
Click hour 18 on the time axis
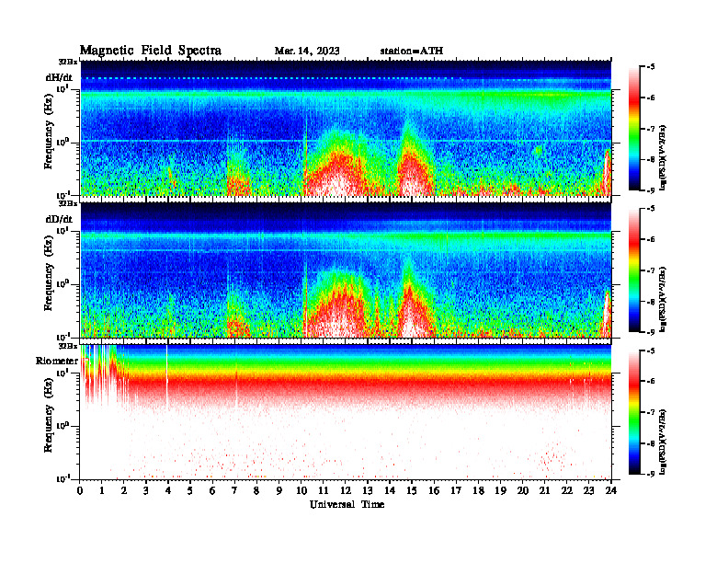(x=478, y=491)
